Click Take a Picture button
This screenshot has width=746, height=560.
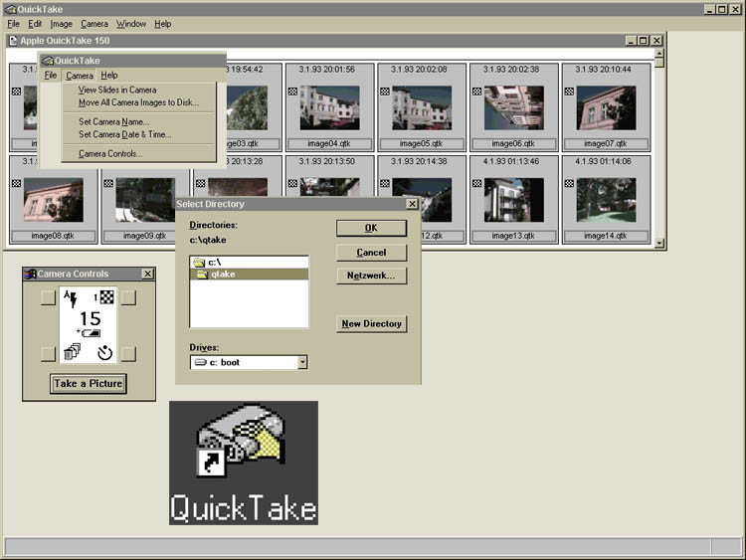coord(88,384)
